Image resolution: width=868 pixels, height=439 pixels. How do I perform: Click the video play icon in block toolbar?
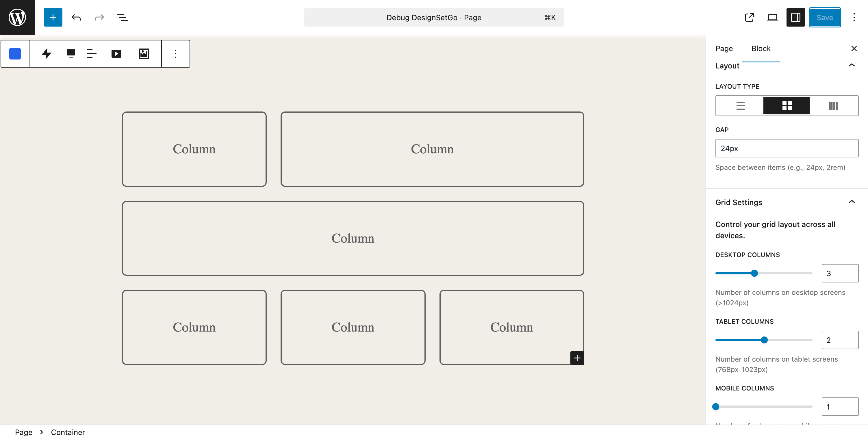click(x=116, y=53)
